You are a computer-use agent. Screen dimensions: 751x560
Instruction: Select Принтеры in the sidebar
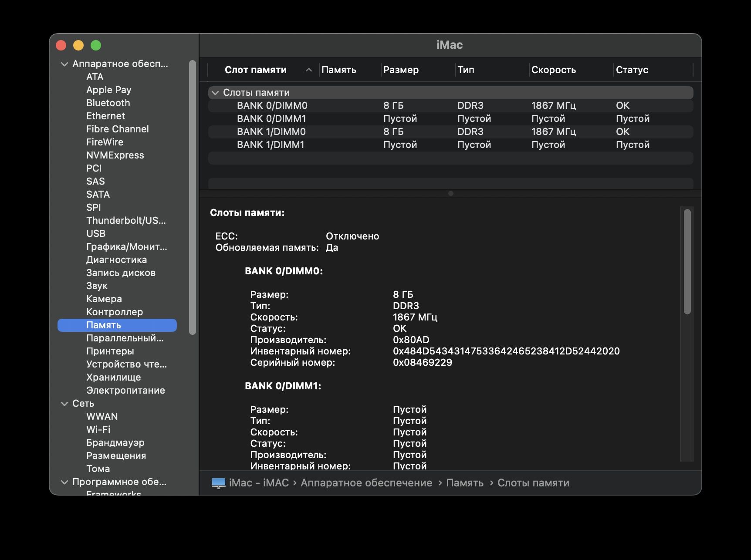pos(110,351)
